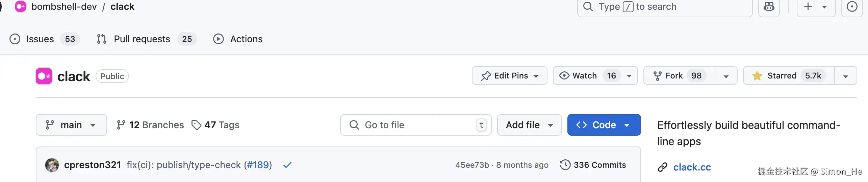The height and width of the screenshot is (182, 868).
Task: Click the clack repository logo icon
Action: click(44, 76)
